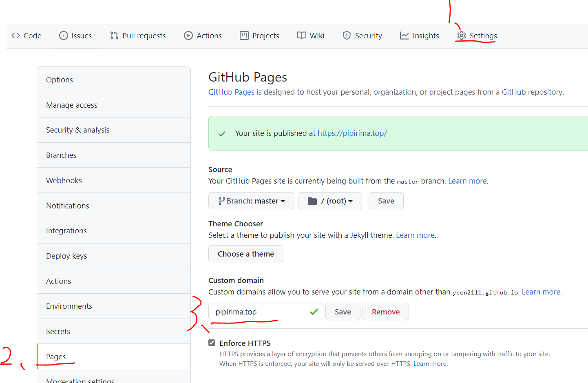Open the Issues tab
588x383 pixels.
coord(75,36)
